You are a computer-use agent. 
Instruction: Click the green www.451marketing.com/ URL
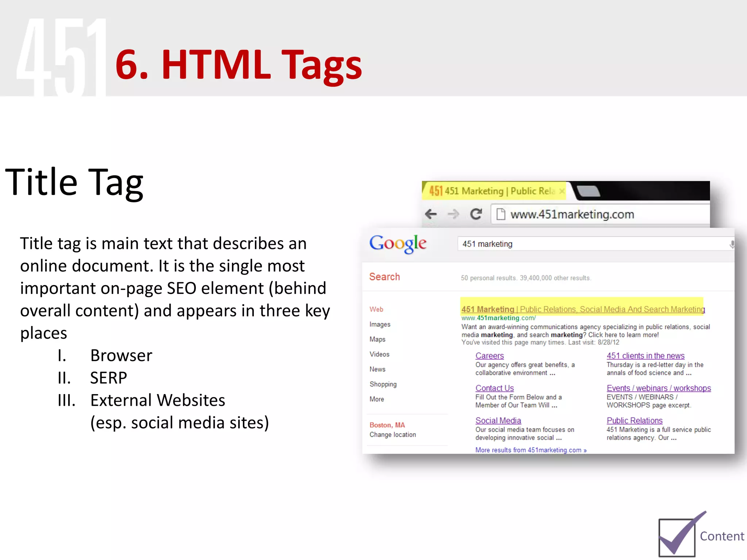coord(498,318)
